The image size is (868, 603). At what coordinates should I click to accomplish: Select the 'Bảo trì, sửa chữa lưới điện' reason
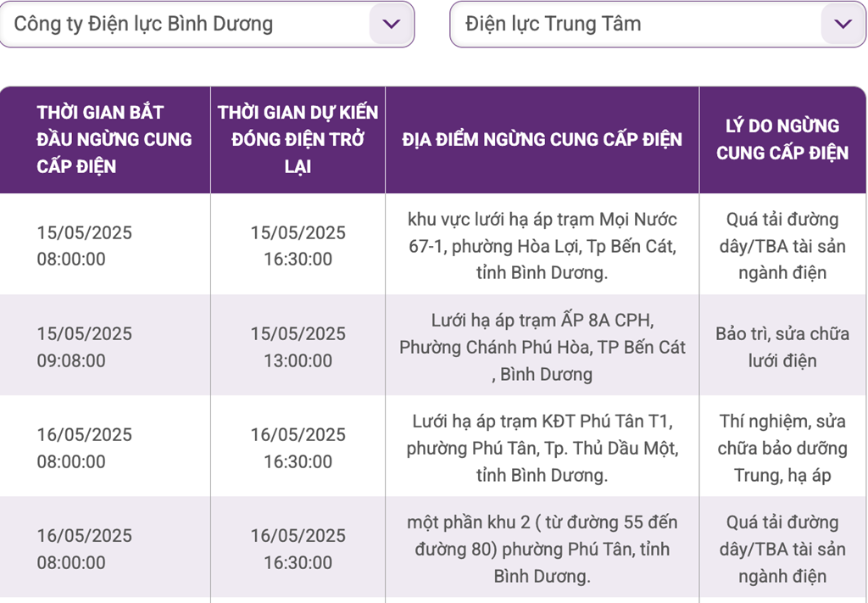[x=782, y=347]
